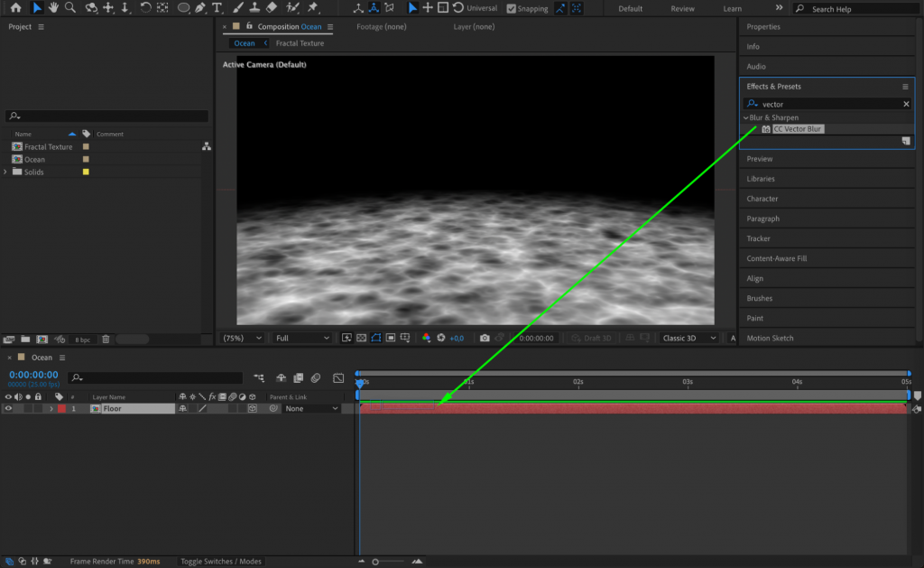Select the Rotation tool
924x568 pixels.
[144, 8]
